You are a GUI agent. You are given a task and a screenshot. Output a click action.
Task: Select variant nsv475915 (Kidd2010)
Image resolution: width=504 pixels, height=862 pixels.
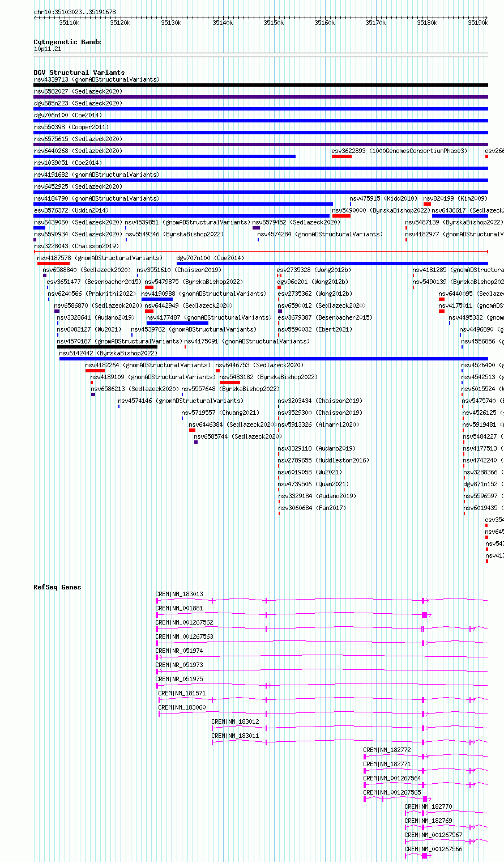383,198
